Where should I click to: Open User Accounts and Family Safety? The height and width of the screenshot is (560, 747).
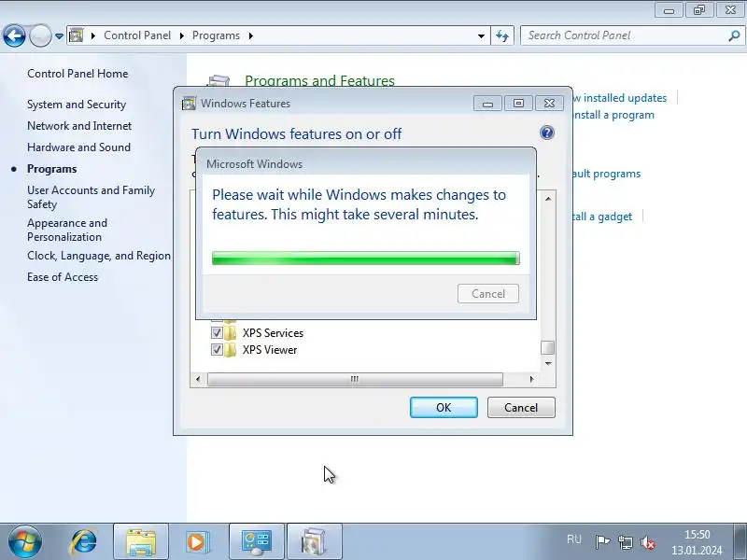coord(91,197)
